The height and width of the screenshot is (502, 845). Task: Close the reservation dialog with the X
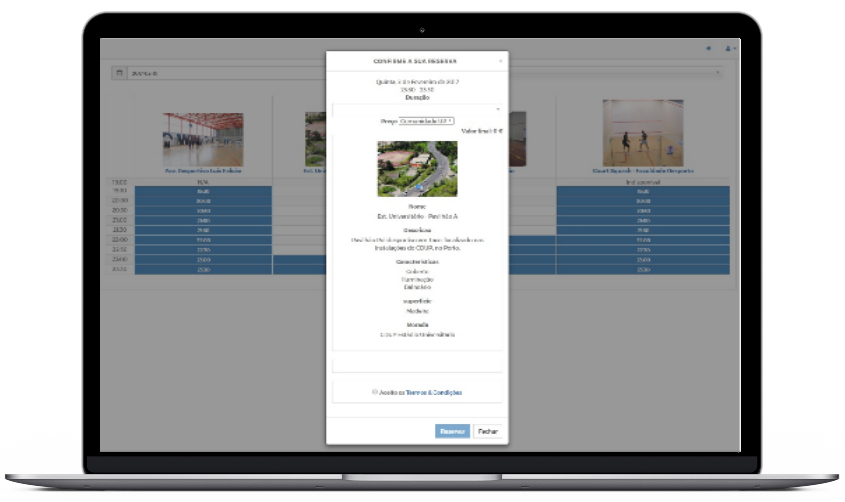[x=500, y=61]
